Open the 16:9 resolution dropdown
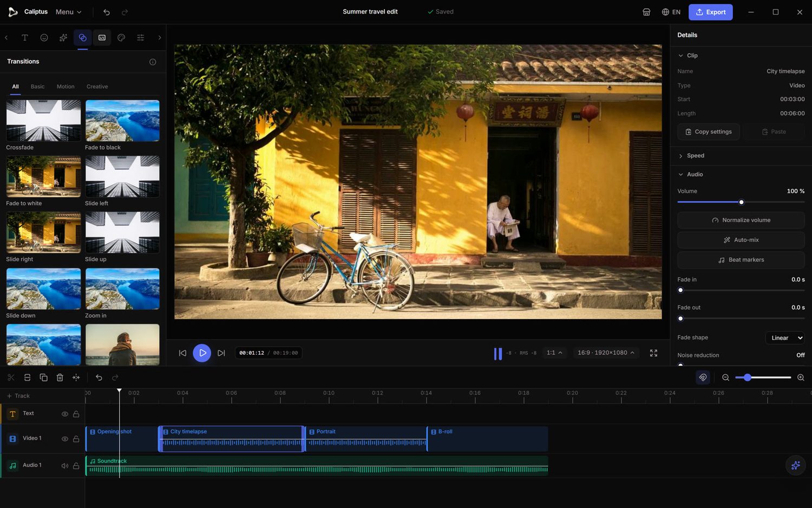Screen dimensions: 812x508 (606, 353)
